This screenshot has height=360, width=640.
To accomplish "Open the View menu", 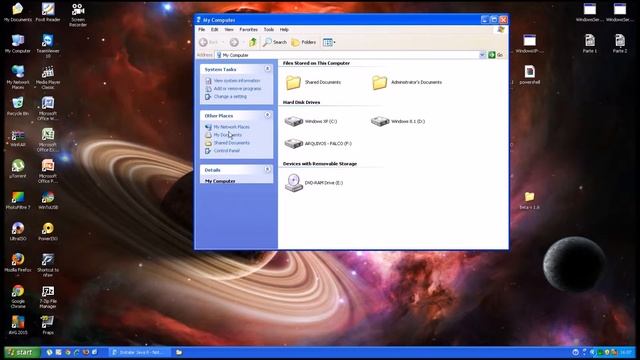I will coord(229,30).
